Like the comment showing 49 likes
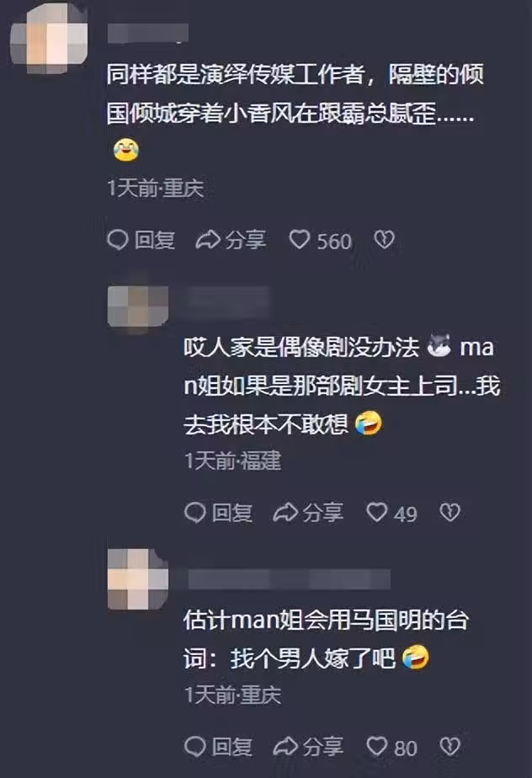532x778 pixels. [391, 513]
